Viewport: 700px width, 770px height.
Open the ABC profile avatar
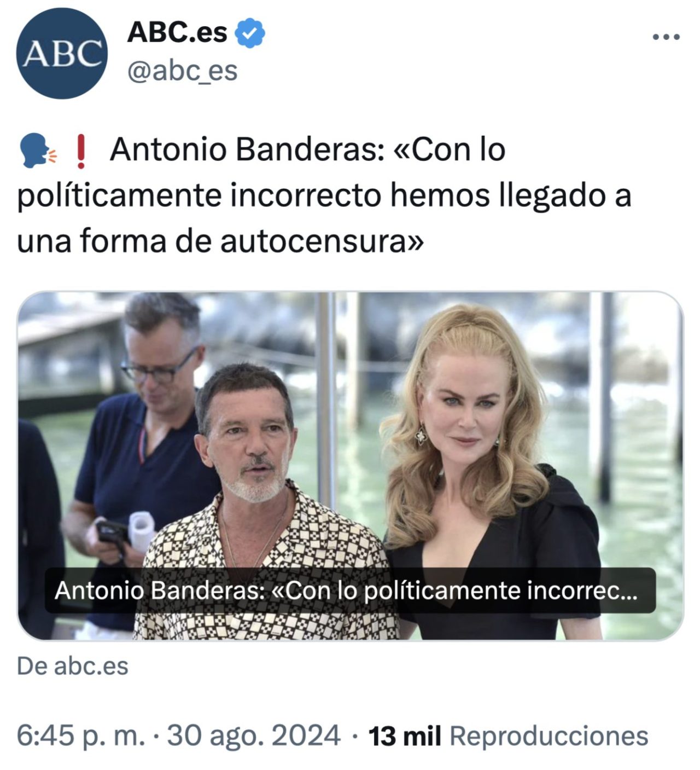point(62,53)
